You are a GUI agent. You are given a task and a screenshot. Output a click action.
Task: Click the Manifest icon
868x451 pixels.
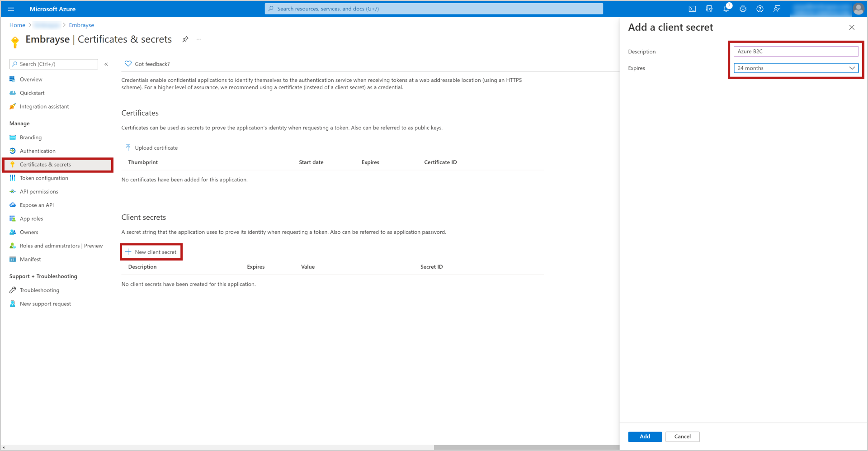pos(13,260)
